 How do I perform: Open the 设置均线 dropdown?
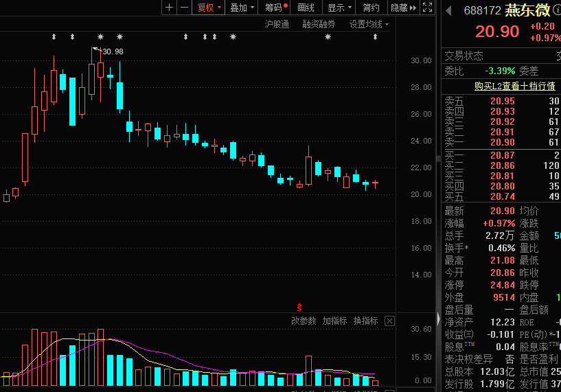point(369,24)
